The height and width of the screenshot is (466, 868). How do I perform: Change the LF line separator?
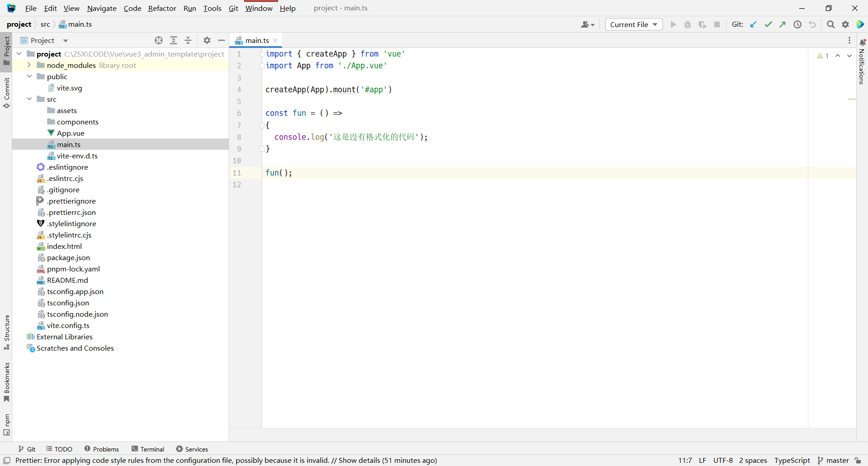(703, 460)
